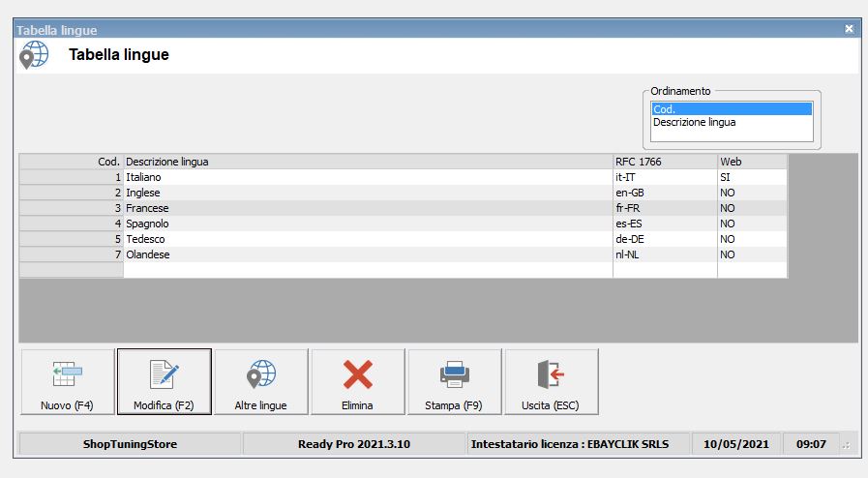Select Cod. in Ordinamento list
The width and height of the screenshot is (868, 478).
[732, 109]
